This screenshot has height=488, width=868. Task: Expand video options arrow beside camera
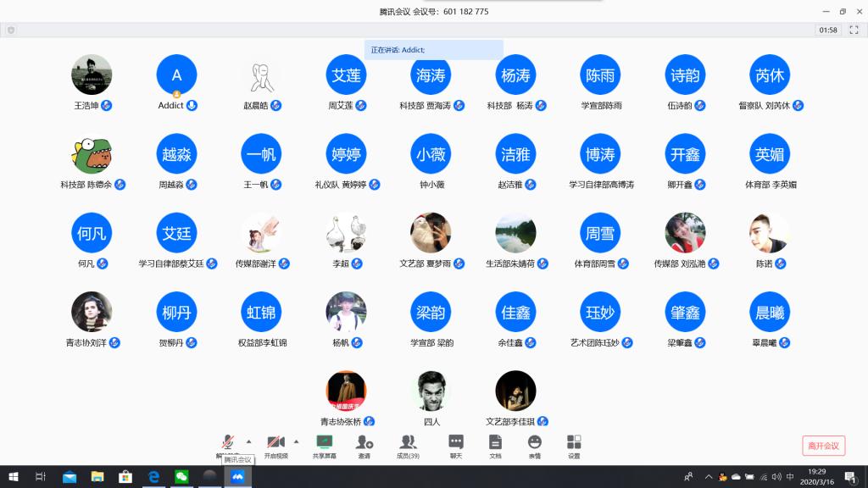click(296, 441)
